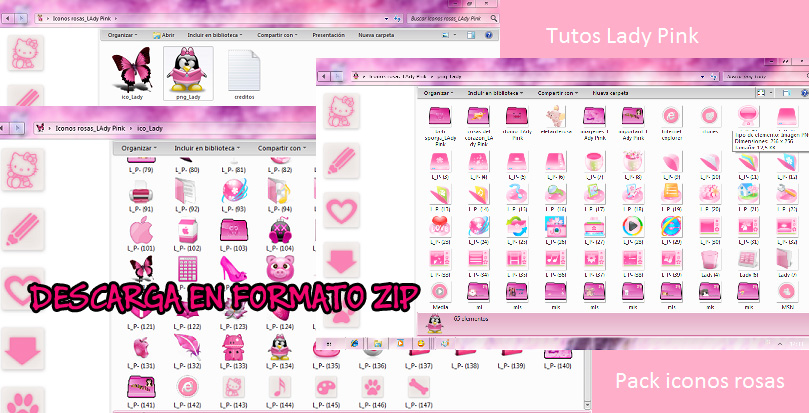809x413 pixels.
Task: Open help in the top Explorer window
Action: (488, 35)
